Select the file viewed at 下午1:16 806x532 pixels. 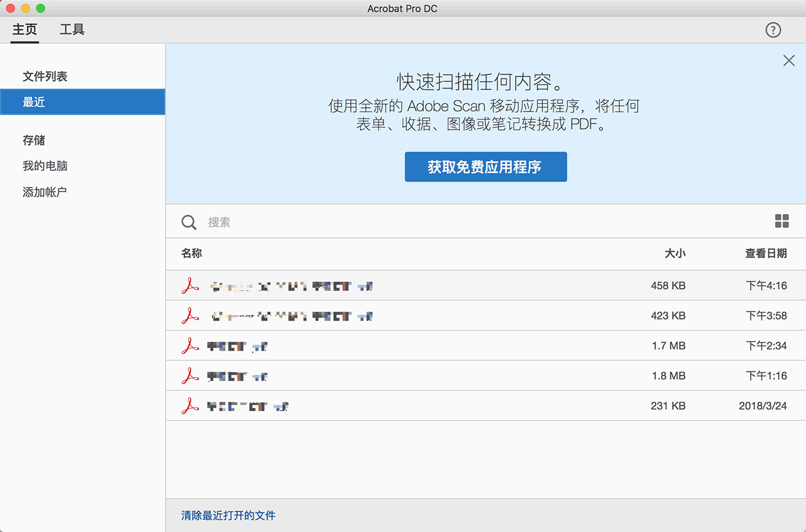[x=486, y=376]
